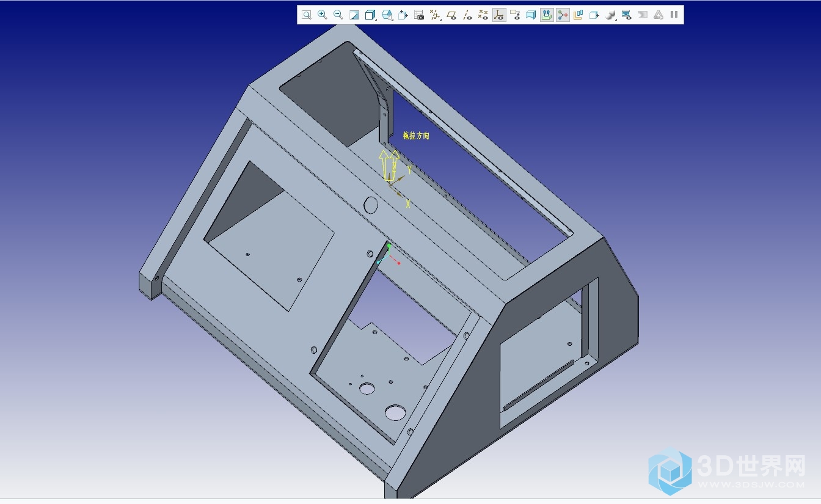Open the Display Style cube dropdown
821x504 pixels.
click(371, 15)
